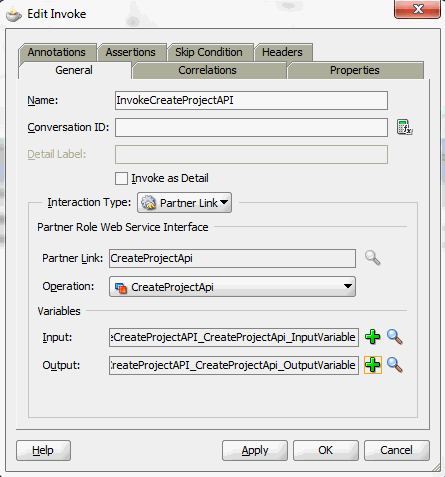Focus the Conversation ID field

tap(251, 127)
